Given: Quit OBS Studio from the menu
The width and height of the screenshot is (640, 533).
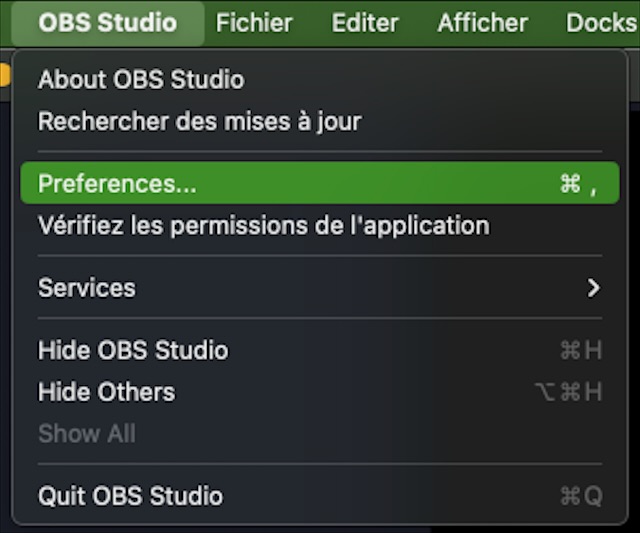Looking at the screenshot, I should (130, 495).
